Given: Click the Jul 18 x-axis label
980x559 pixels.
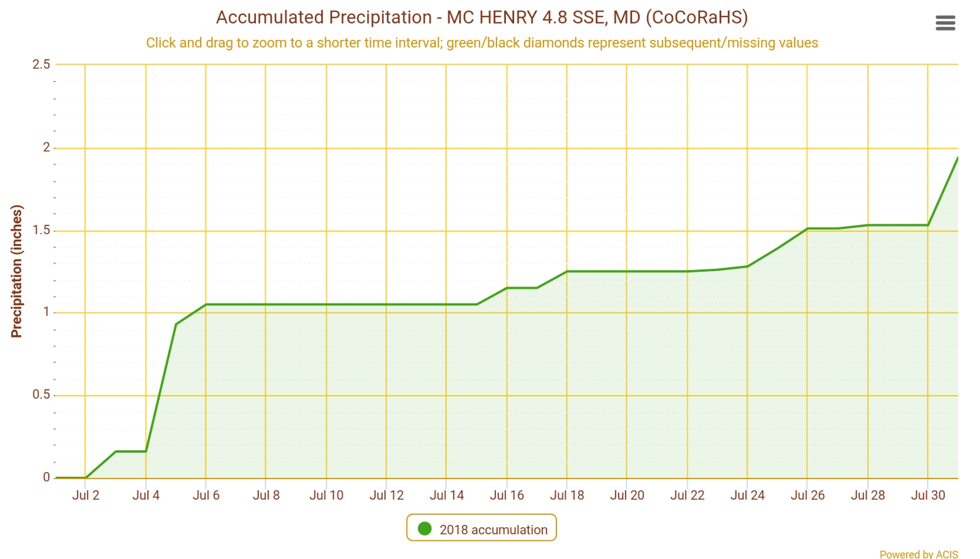Looking at the screenshot, I should point(567,496).
